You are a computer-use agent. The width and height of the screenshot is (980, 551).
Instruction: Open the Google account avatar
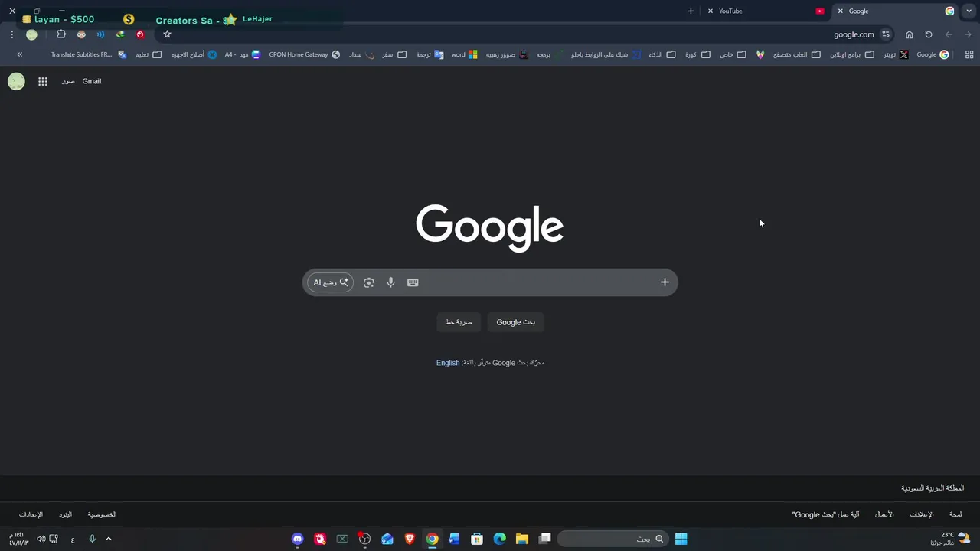coord(16,81)
